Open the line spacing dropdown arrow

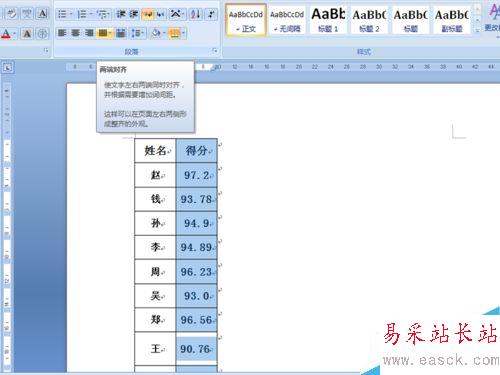click(144, 33)
